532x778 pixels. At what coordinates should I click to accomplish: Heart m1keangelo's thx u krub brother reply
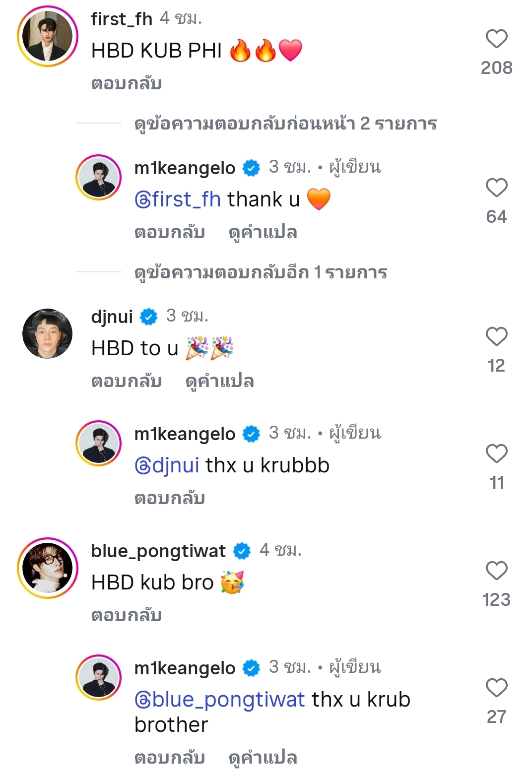point(496,688)
